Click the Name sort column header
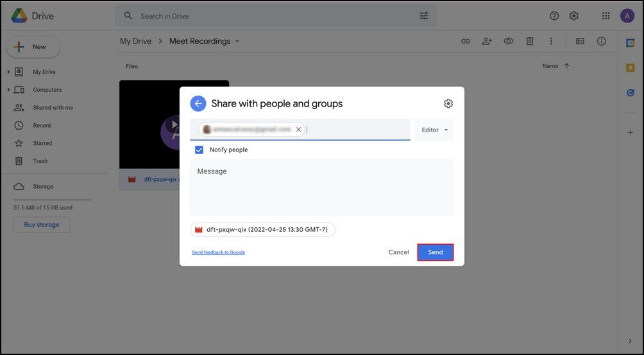This screenshot has height=355, width=644. click(550, 65)
